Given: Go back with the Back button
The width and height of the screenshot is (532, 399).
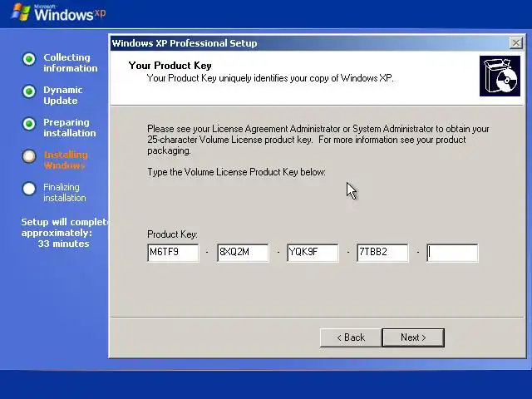Looking at the screenshot, I should coord(351,337).
